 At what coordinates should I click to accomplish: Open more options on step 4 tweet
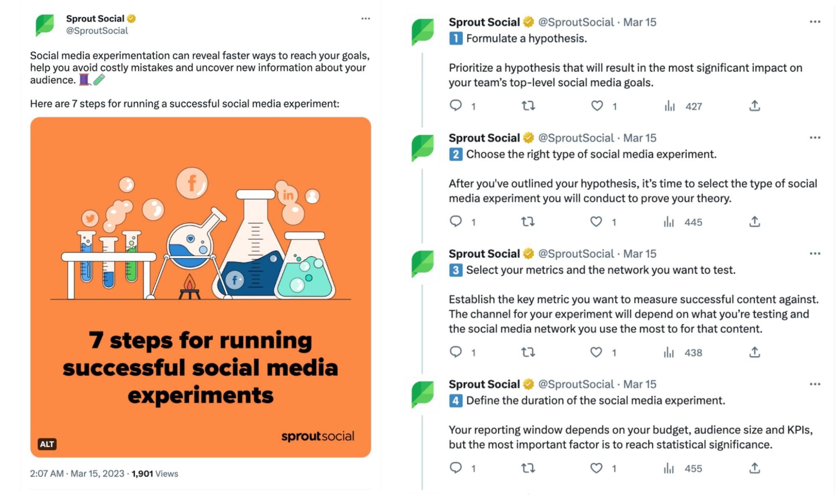coord(815,384)
